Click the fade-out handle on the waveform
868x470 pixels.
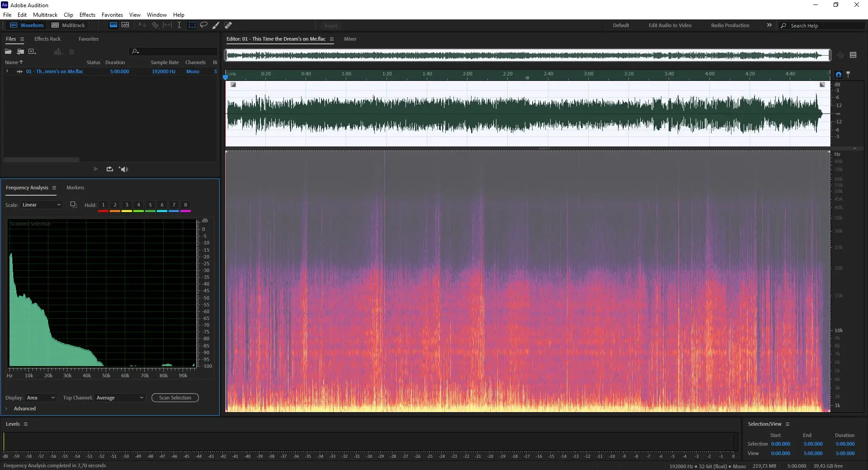click(822, 85)
